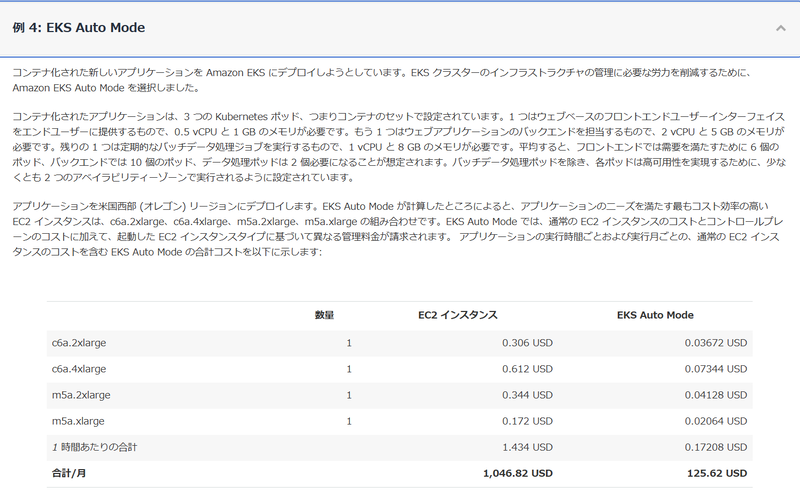Viewport: 800px width, 499px height.
Task: Click the 1,046.82 USD monthly total
Action: [x=518, y=473]
